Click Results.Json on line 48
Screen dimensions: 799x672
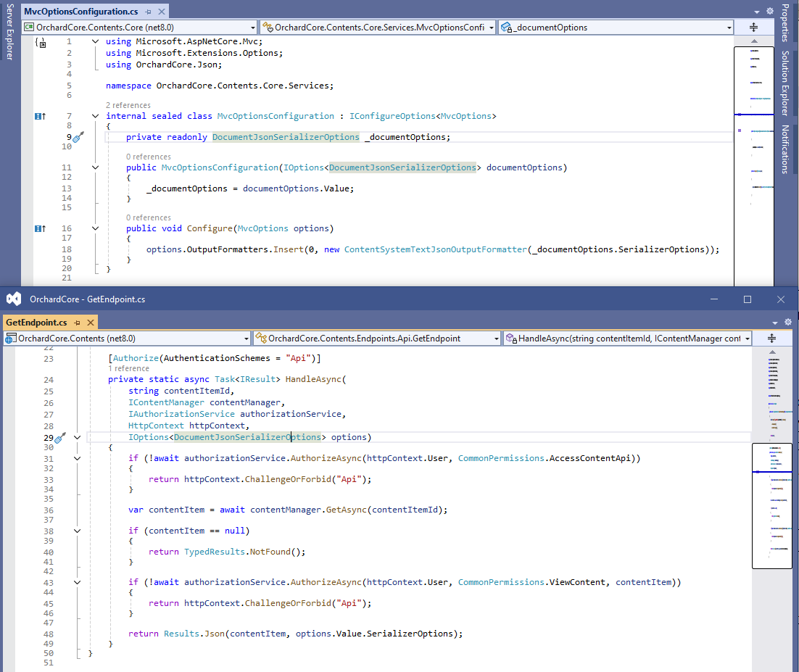194,634
